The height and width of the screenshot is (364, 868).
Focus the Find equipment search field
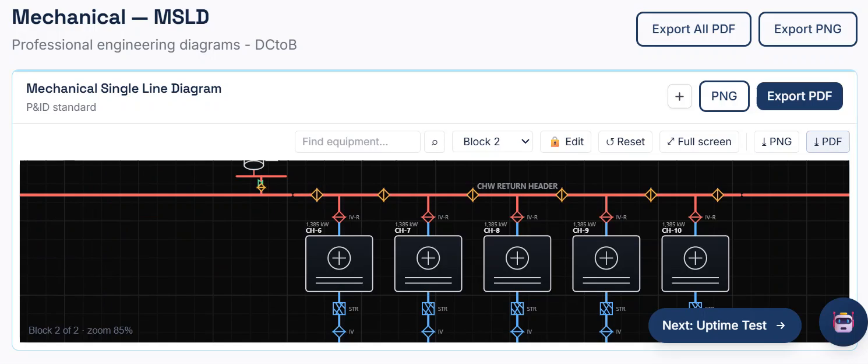(358, 142)
